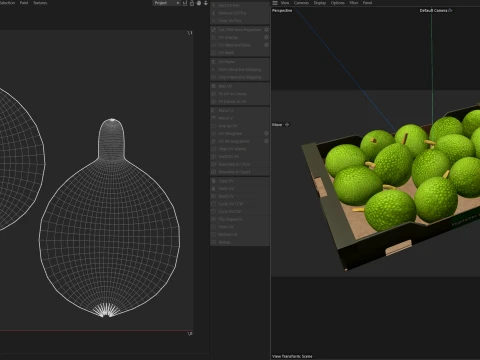
Task: Click the Reset UV command label
Action: (x=226, y=196)
